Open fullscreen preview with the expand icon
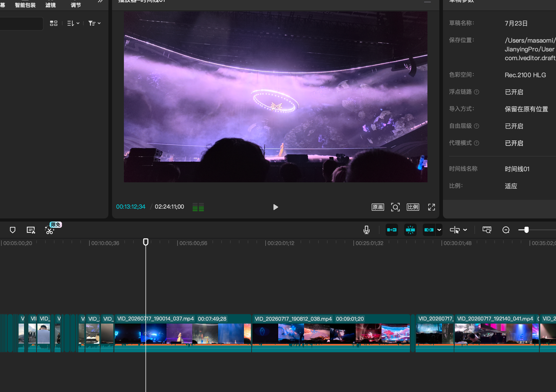556x392 pixels. (431, 207)
